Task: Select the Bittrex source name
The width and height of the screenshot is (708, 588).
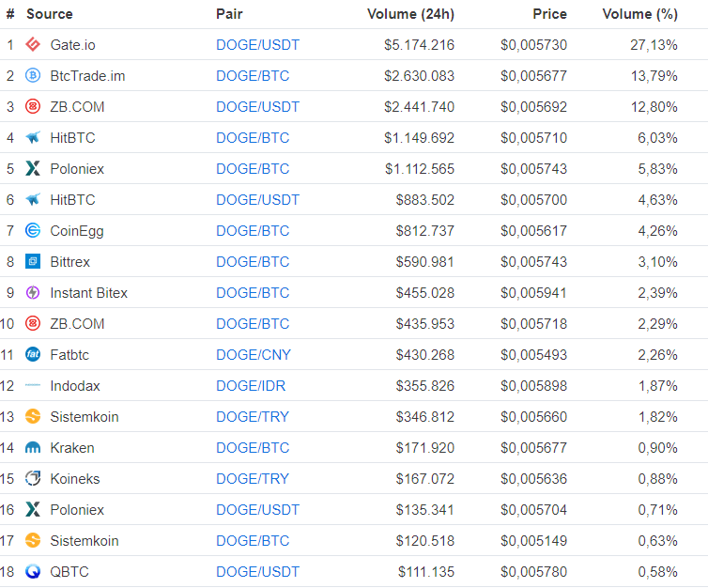Action: tap(70, 262)
